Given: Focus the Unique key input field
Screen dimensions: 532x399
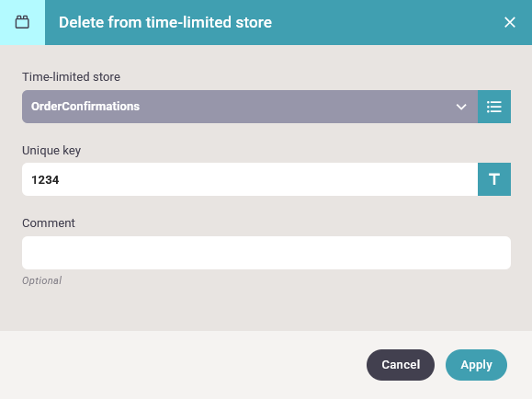Looking at the screenshot, I should pos(250,179).
